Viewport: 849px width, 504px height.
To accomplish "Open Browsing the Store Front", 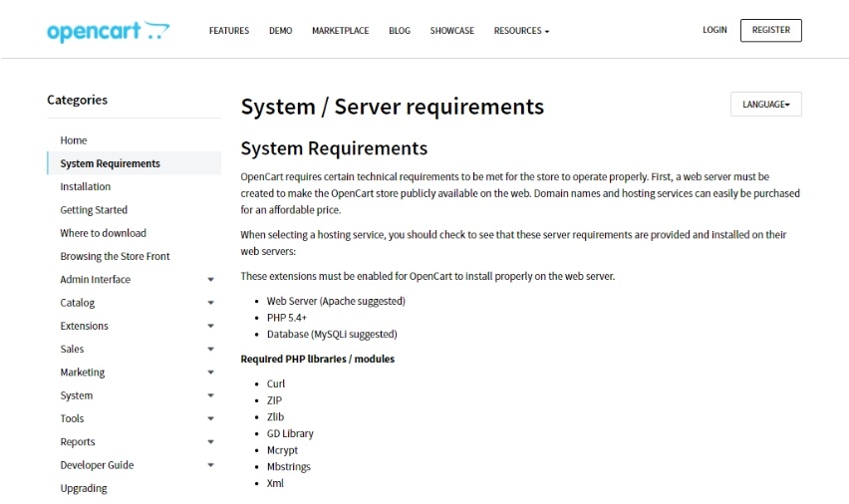I will tap(115, 257).
